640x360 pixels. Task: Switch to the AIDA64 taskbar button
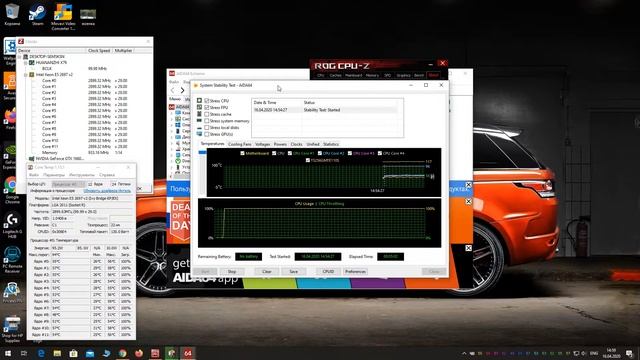pos(188,353)
